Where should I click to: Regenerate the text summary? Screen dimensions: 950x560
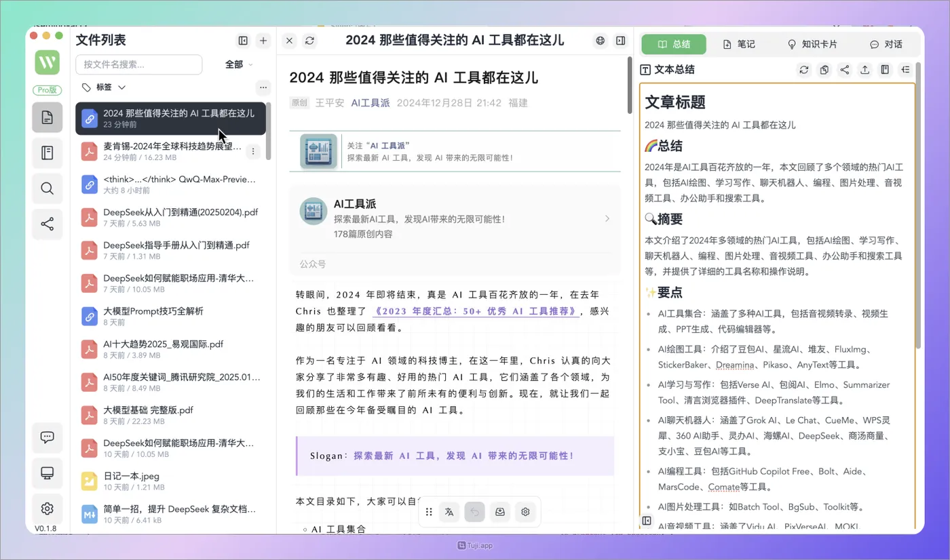click(x=804, y=70)
